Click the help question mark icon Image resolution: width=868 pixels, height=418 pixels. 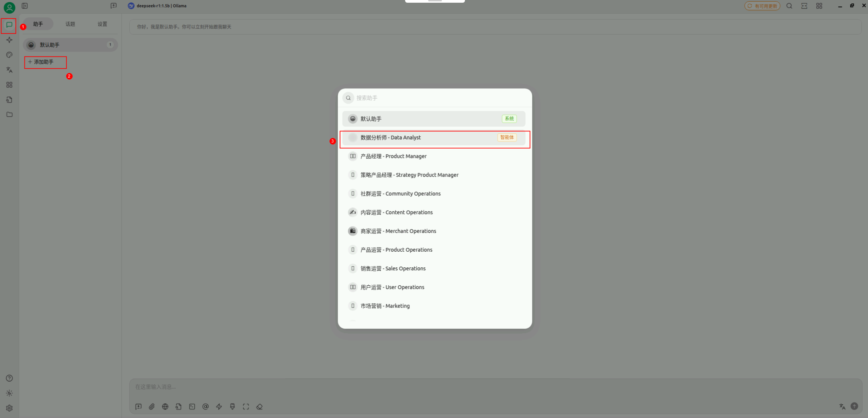pos(9,378)
